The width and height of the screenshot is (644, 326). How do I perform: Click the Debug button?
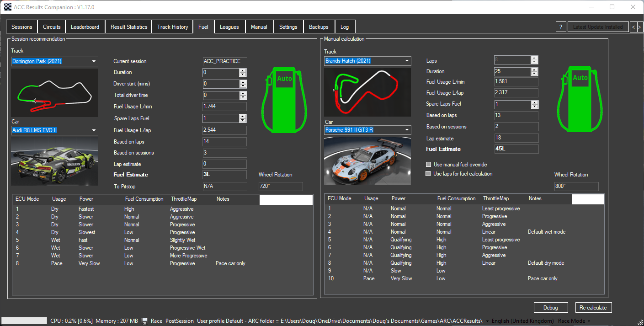point(550,308)
